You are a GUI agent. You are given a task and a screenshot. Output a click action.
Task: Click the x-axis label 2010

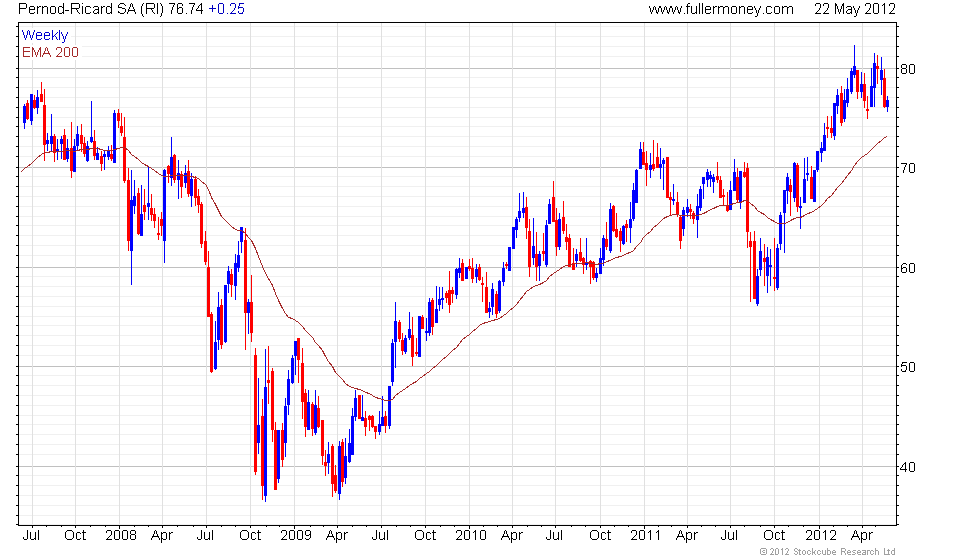pyautogui.click(x=471, y=536)
